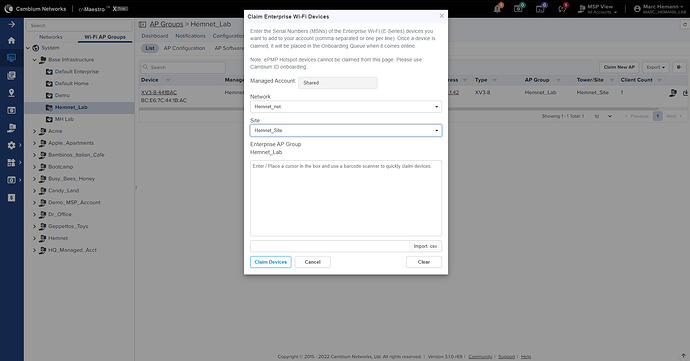Click the csv file path input field
This screenshot has width=690, height=361.
[x=330, y=246]
